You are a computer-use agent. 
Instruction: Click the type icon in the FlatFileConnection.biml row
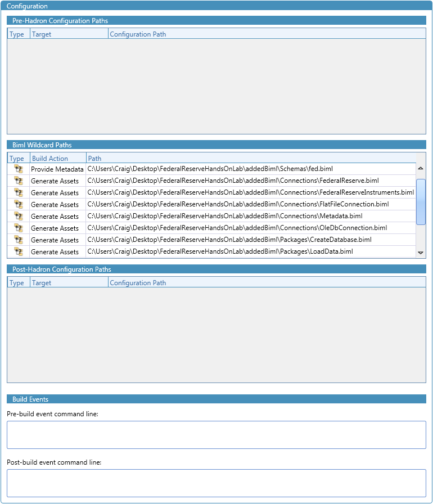(19, 204)
